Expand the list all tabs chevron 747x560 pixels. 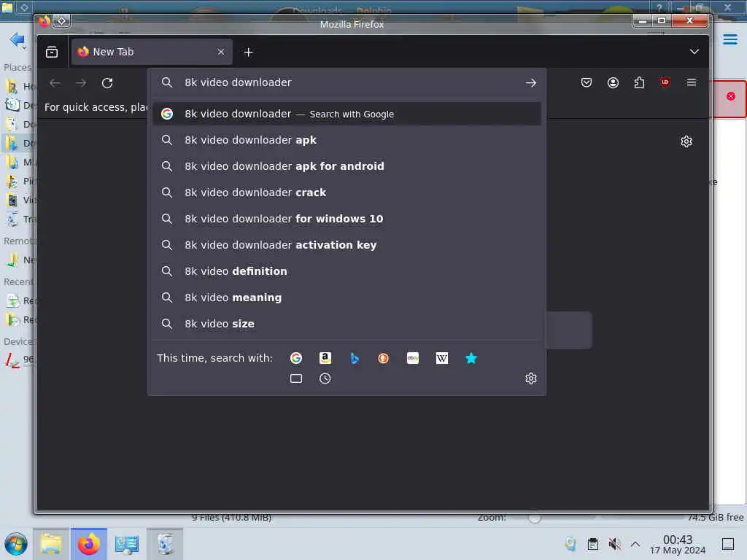tap(694, 52)
